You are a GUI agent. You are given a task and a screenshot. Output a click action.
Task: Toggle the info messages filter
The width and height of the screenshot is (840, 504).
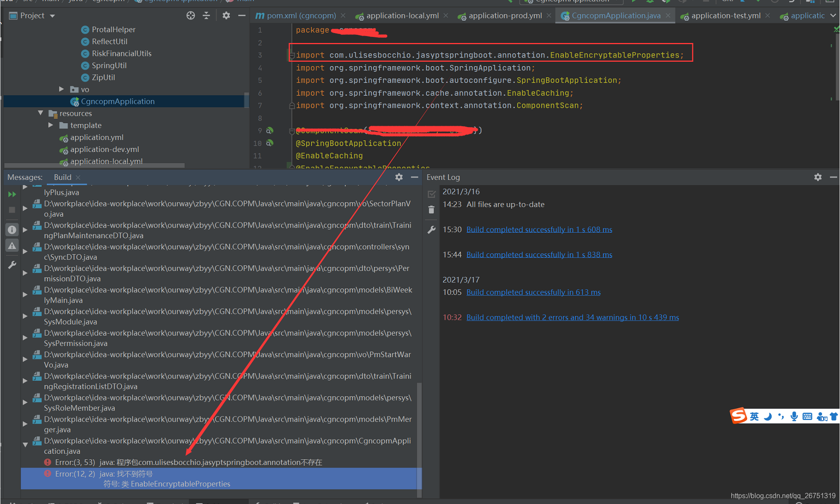click(12, 230)
